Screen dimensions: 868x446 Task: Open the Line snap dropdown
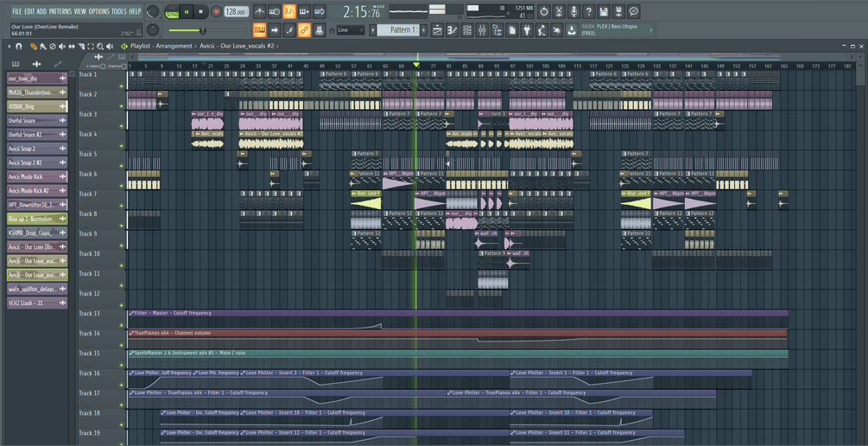pos(351,30)
